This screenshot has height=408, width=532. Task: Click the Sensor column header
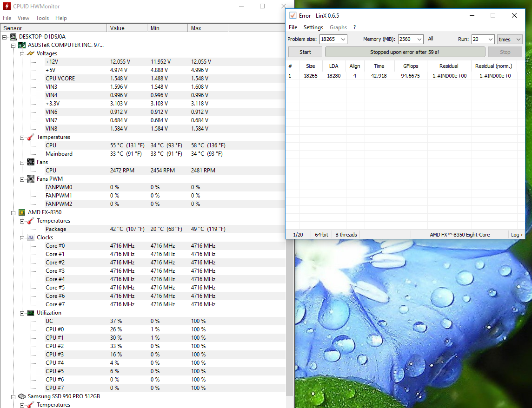(x=53, y=28)
